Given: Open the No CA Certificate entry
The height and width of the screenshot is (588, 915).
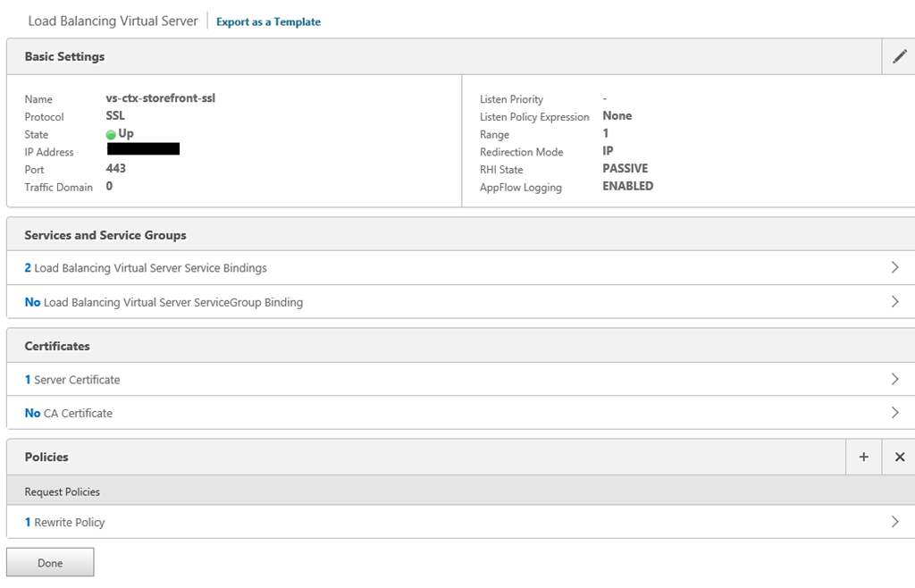Looking at the screenshot, I should pos(69,413).
